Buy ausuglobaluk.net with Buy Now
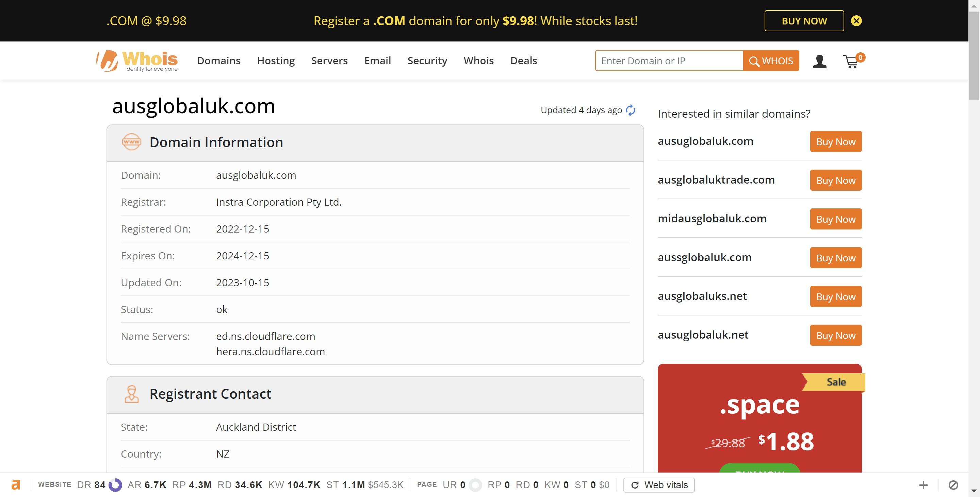This screenshot has width=980, height=497. coord(835,336)
